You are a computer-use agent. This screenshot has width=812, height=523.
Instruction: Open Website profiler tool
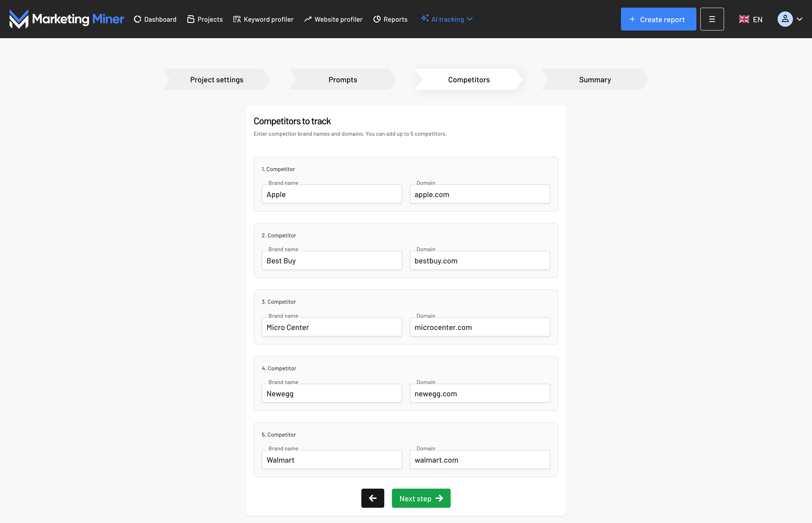[x=333, y=19]
